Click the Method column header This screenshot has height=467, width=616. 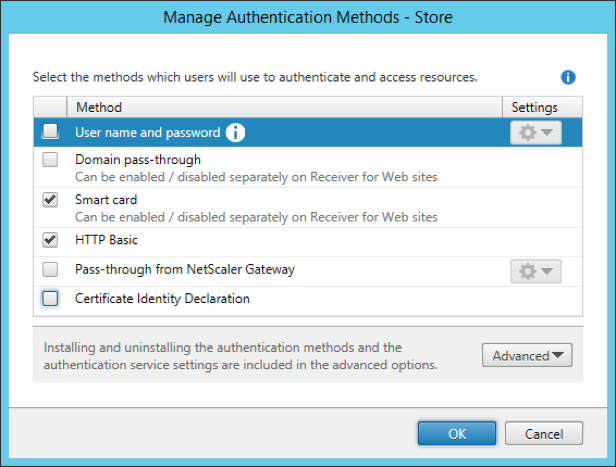pos(98,107)
